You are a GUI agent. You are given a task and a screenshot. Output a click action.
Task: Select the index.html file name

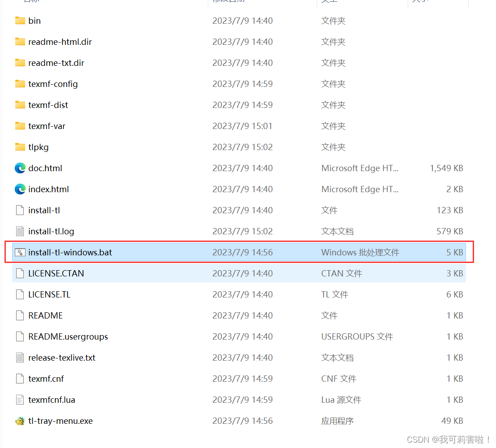[x=48, y=189]
